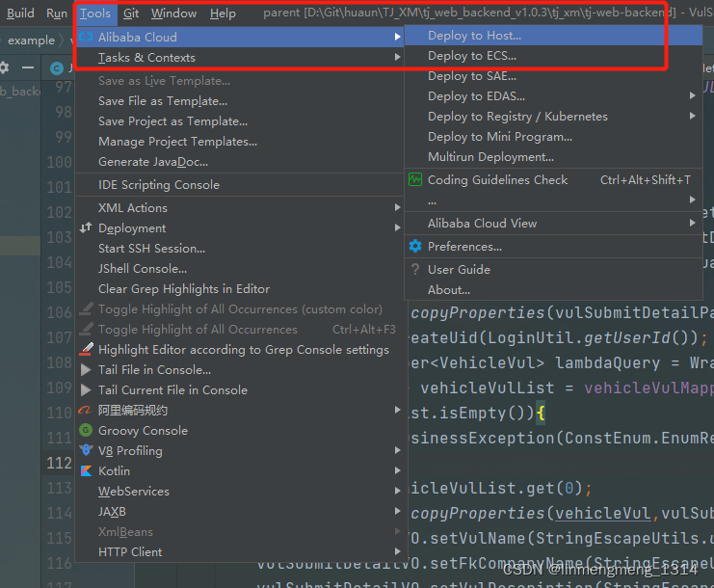
Task: Open Deploy to EDAS submenu
Action: [553, 96]
